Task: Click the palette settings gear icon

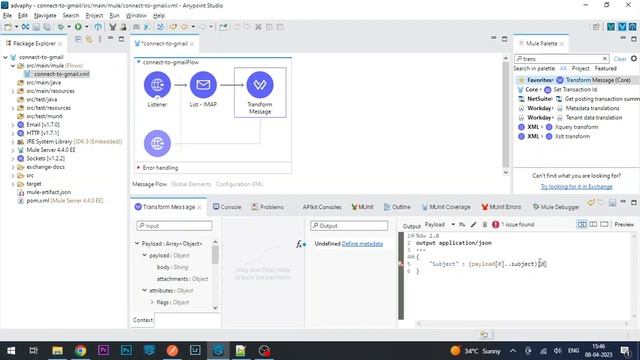Action: (x=634, y=58)
